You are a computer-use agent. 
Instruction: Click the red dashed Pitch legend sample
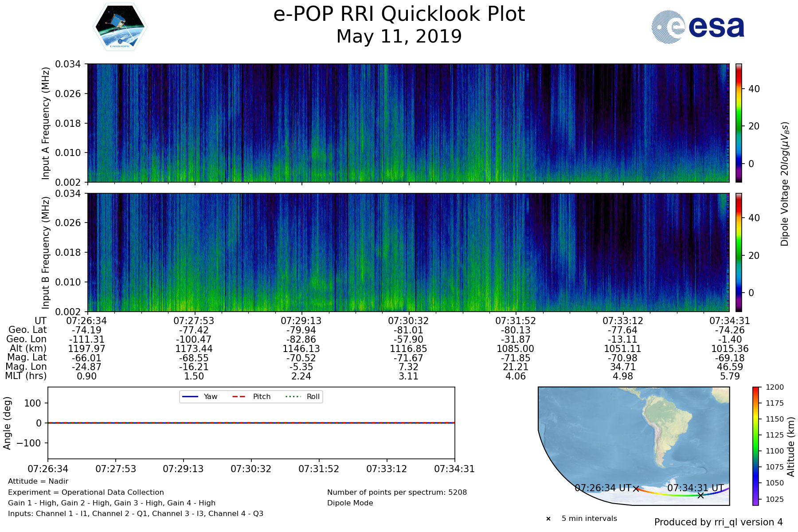point(239,396)
